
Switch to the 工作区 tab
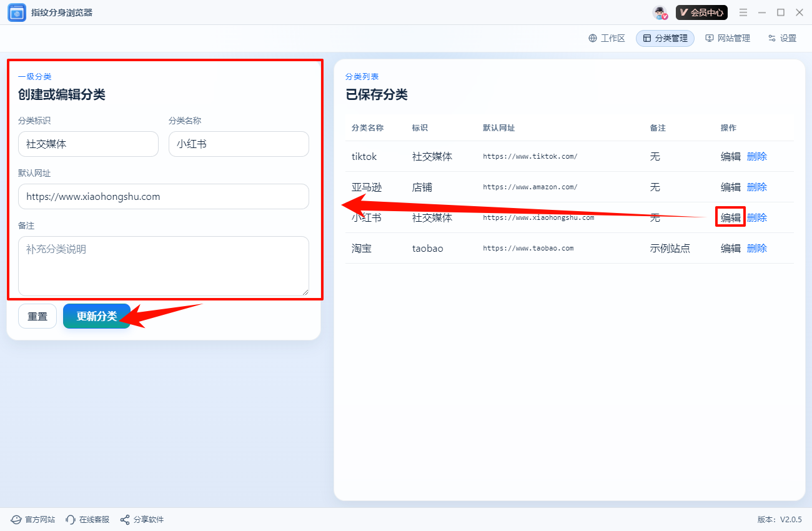coord(607,38)
